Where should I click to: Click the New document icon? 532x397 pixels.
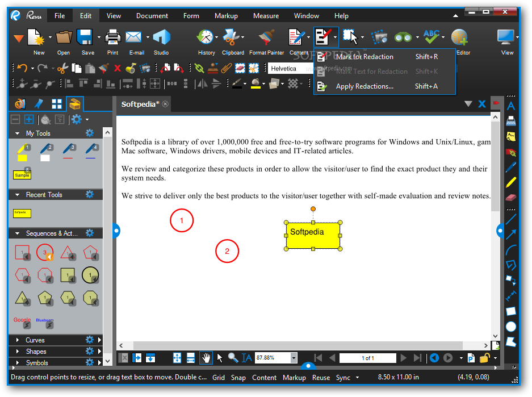pos(37,37)
